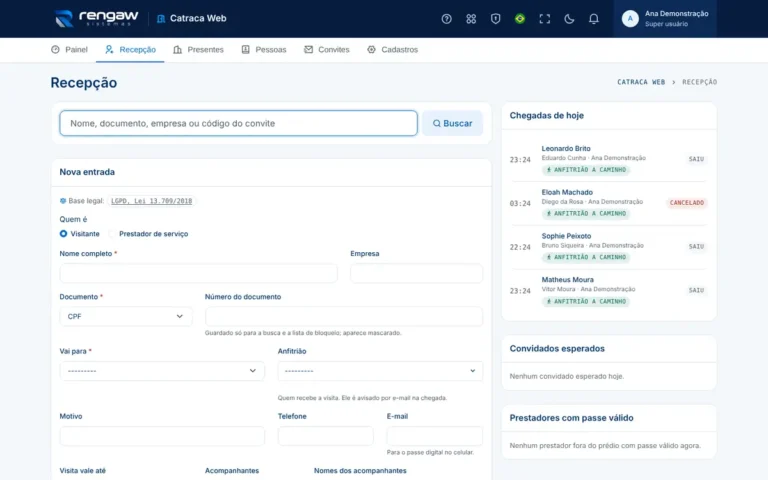
Task: Click the user avatar A
Action: coord(630,19)
